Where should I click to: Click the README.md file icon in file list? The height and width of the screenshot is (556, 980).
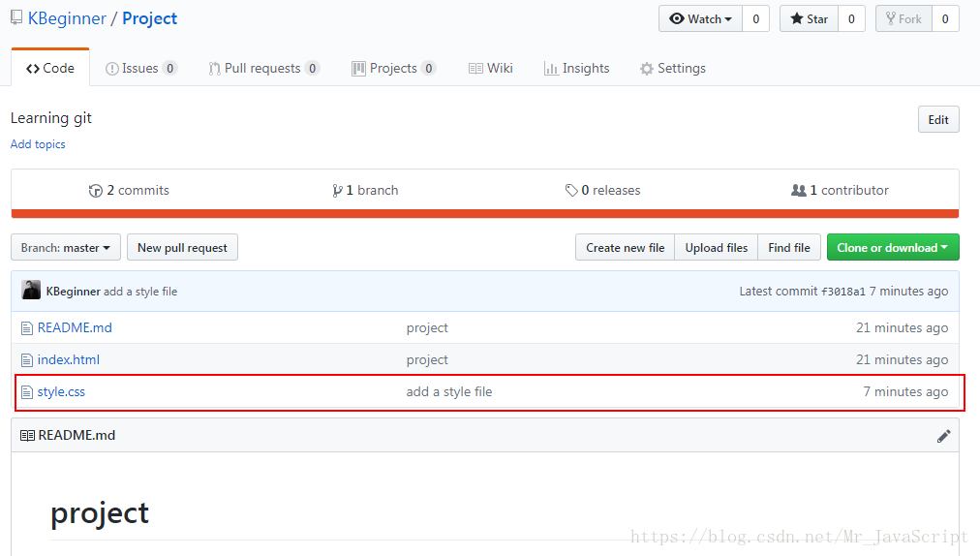point(26,328)
